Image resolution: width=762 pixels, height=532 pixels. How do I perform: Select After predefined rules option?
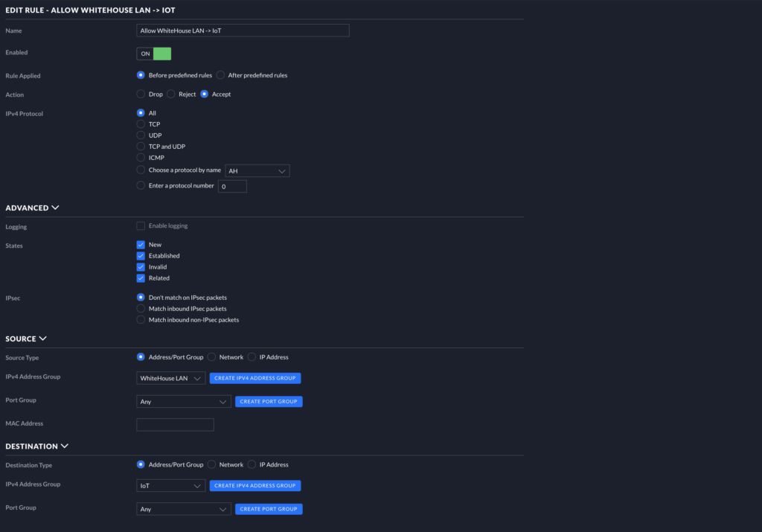click(x=221, y=75)
